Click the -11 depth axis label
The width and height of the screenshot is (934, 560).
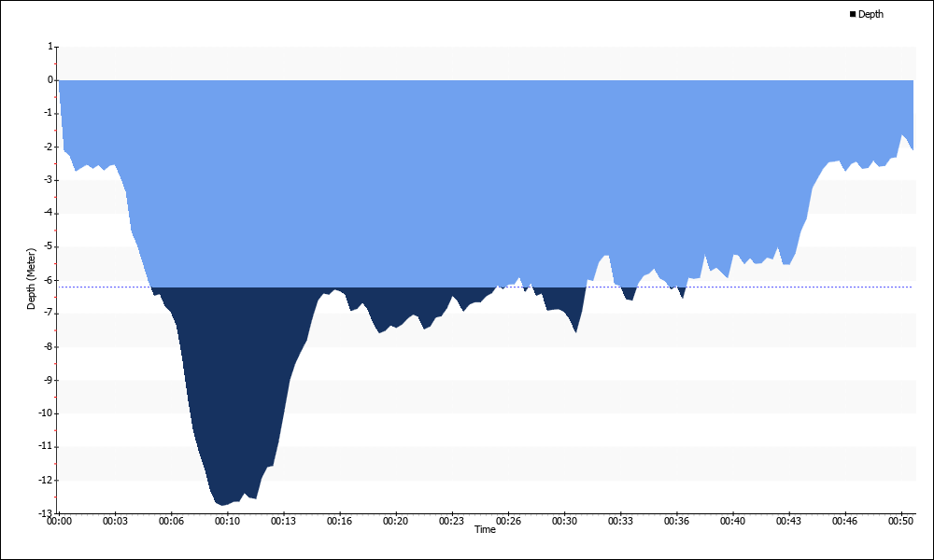tap(47, 446)
